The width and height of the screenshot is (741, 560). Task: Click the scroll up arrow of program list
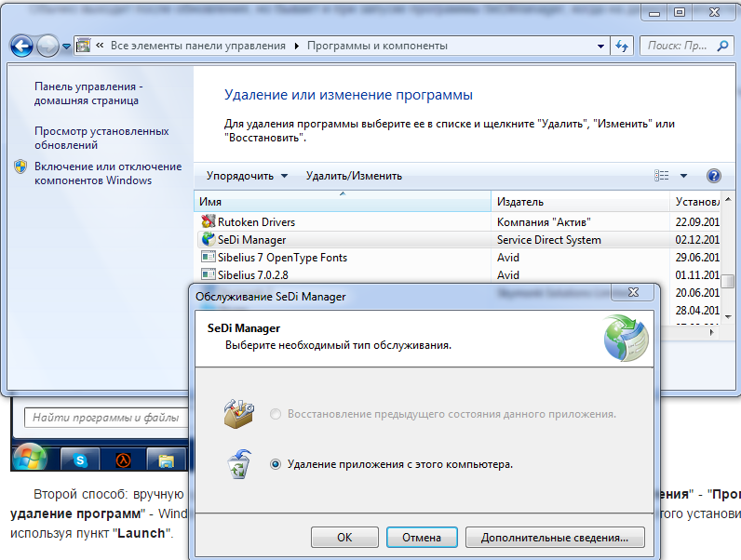click(x=728, y=200)
